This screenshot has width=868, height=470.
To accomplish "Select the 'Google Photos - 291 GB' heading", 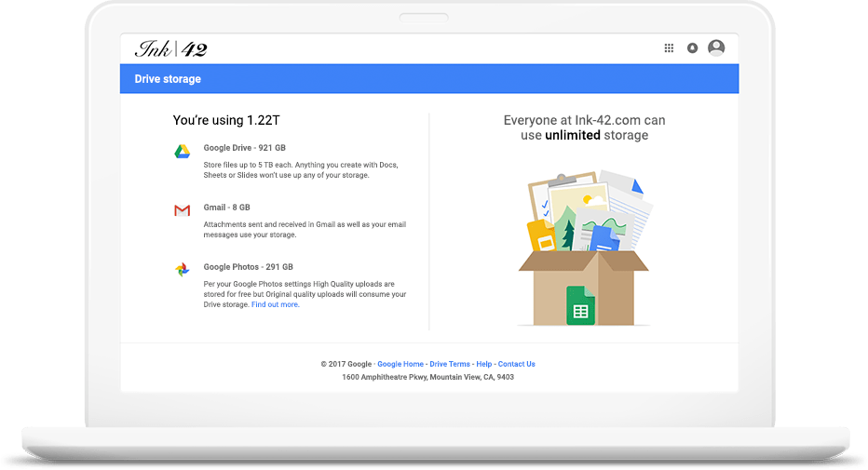I will pyautogui.click(x=248, y=267).
